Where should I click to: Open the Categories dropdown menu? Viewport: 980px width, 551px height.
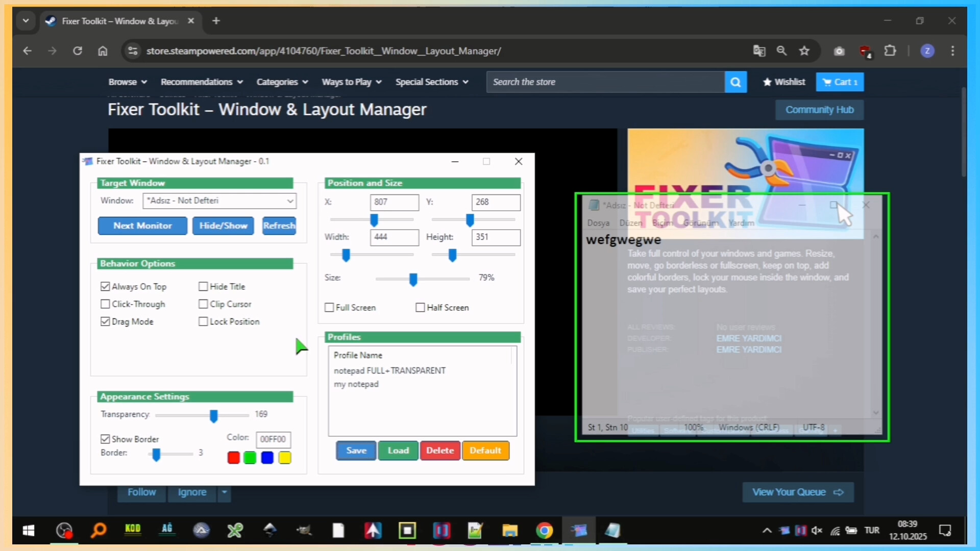click(282, 82)
